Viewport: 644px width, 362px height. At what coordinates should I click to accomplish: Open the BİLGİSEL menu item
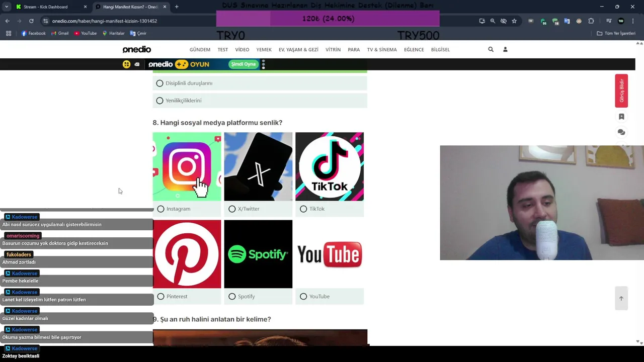[x=440, y=50]
